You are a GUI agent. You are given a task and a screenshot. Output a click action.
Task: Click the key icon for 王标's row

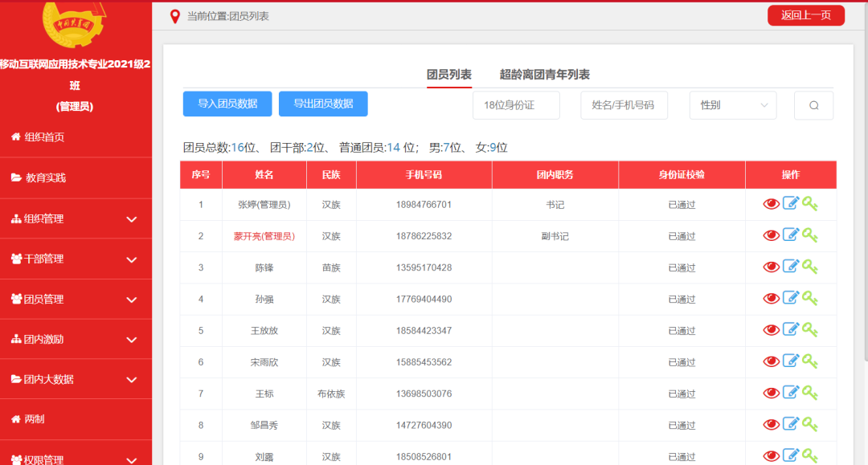click(810, 393)
